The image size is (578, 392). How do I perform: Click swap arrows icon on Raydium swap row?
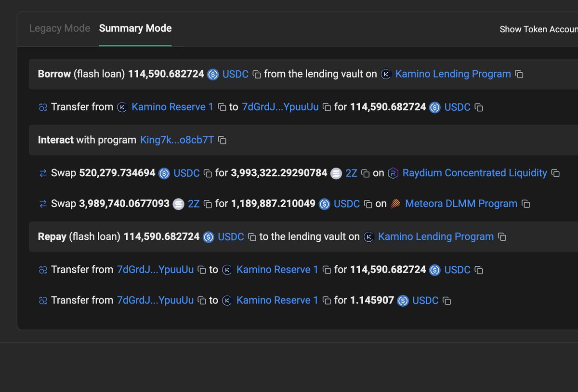tap(43, 173)
